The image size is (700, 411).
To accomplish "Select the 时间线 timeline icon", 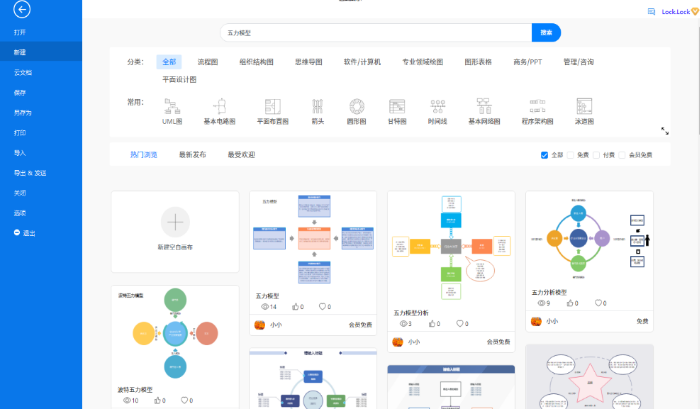I will [438, 107].
